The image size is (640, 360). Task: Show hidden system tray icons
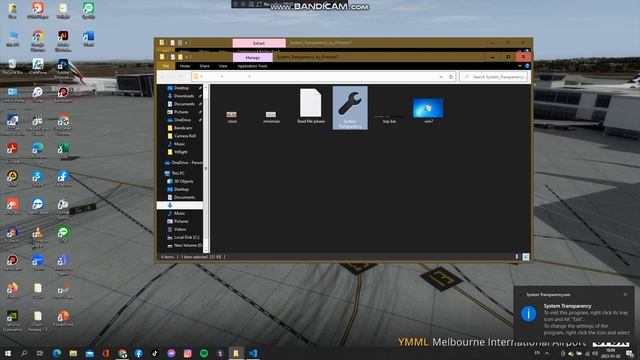547,353
